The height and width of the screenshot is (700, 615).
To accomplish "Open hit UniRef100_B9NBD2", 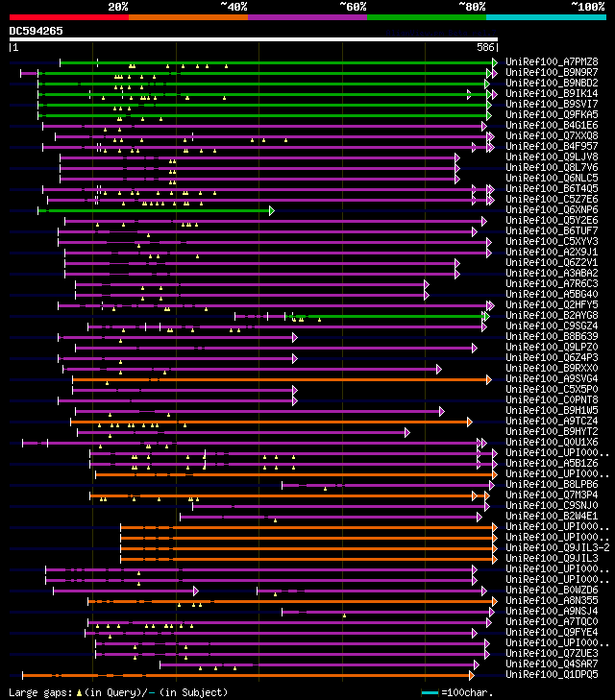I will 552,83.
